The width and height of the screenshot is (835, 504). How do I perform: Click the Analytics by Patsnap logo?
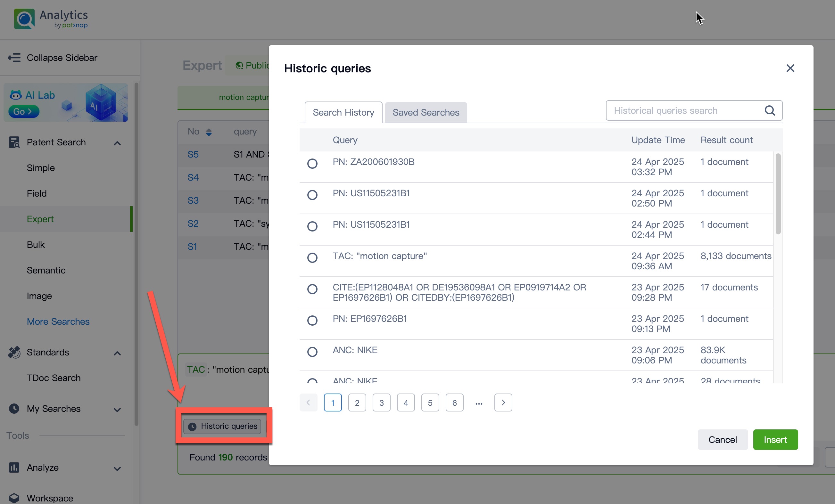pos(51,19)
